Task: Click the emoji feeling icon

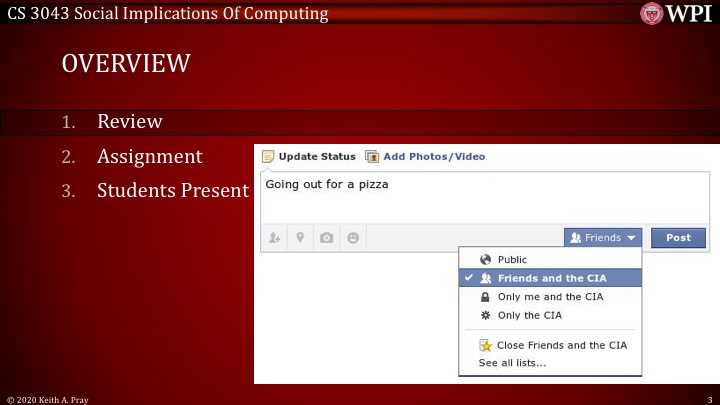Action: [x=352, y=238]
